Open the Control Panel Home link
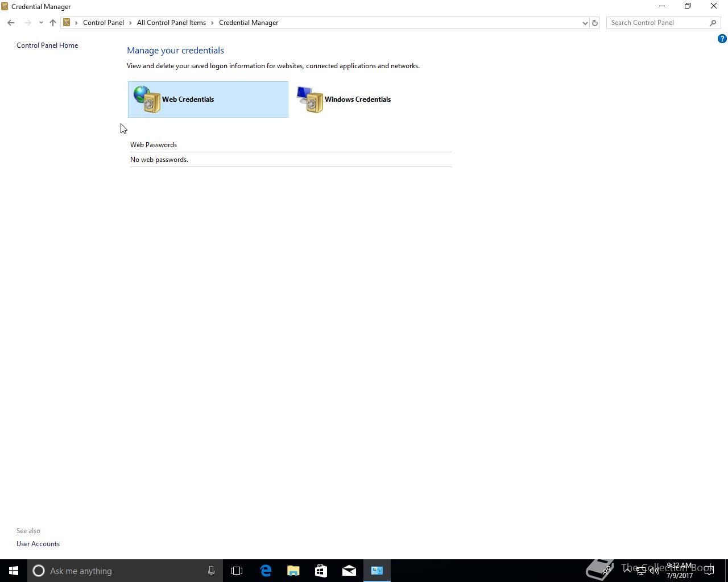Viewport: 728px width, 582px height. point(47,45)
